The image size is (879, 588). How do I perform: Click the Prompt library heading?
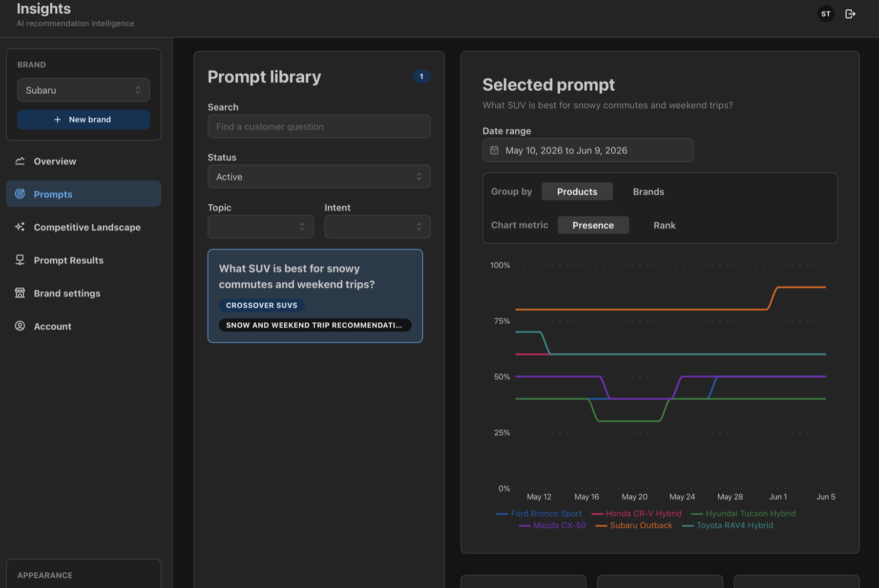[x=264, y=77]
